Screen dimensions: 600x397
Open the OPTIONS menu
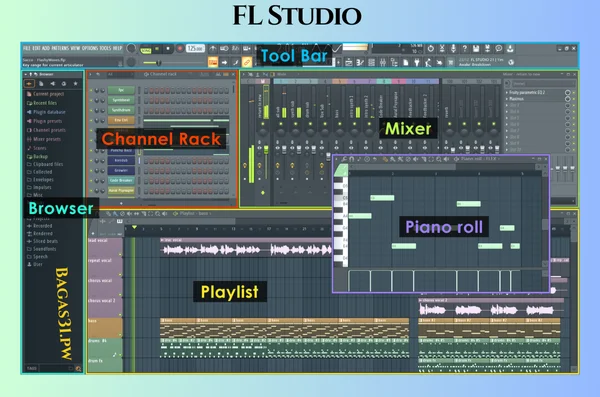(x=90, y=48)
